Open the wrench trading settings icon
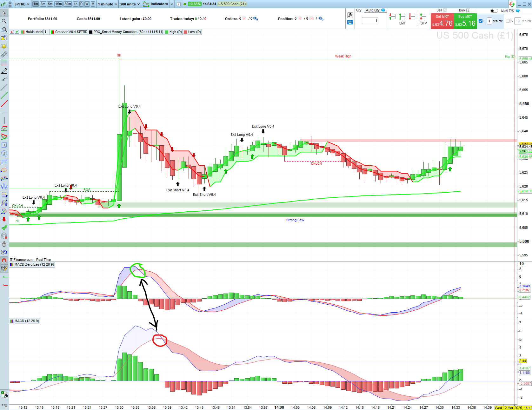 (350, 15)
